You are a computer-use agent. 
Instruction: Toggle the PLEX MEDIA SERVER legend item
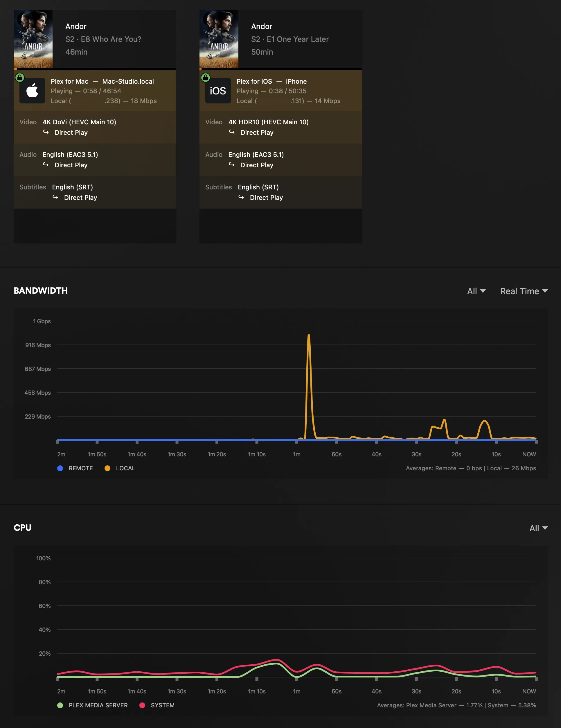(x=92, y=705)
